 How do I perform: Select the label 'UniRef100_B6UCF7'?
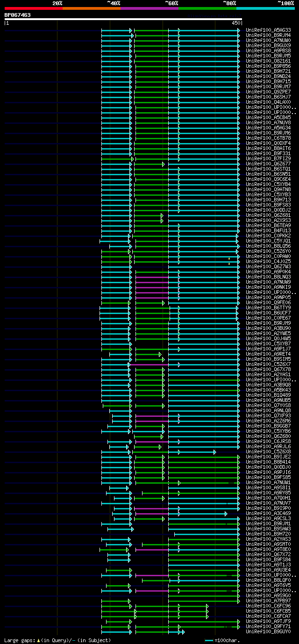pyautogui.click(x=268, y=313)
